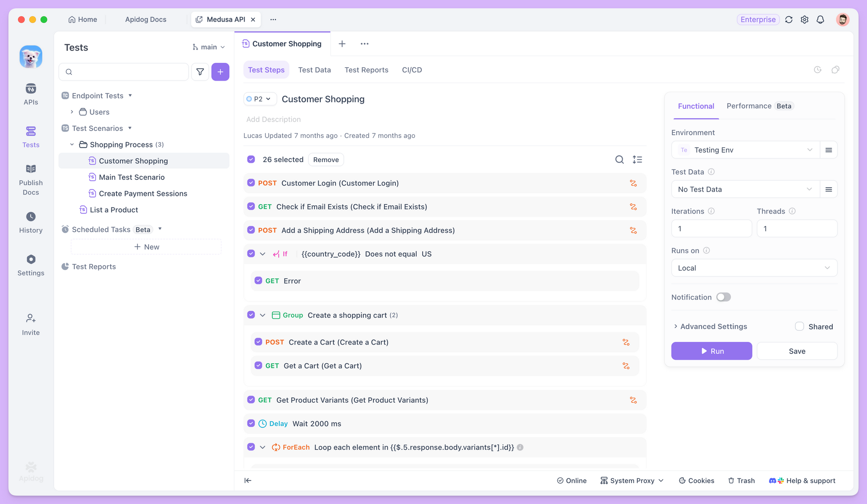Switch to the Test Reports tab
867x504 pixels.
coord(366,70)
